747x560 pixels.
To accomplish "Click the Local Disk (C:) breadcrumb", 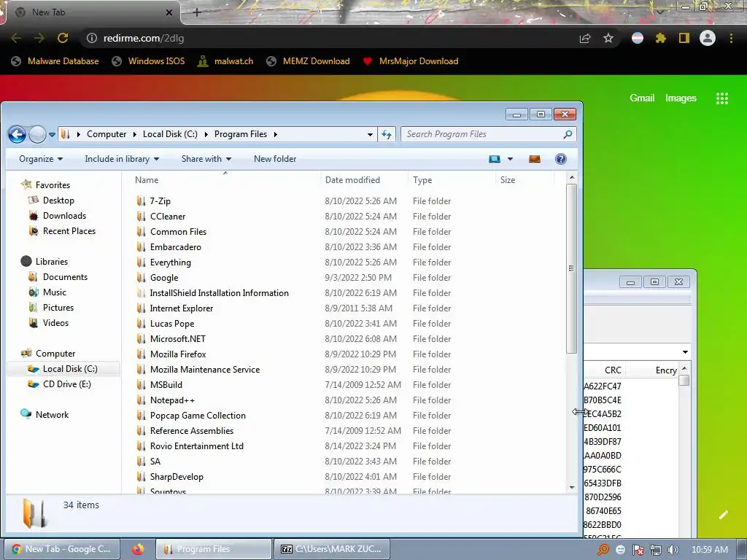I will pyautogui.click(x=170, y=134).
